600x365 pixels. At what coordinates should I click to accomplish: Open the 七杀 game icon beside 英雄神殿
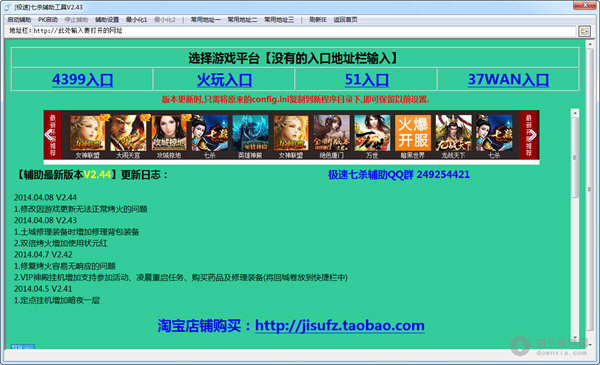209,134
